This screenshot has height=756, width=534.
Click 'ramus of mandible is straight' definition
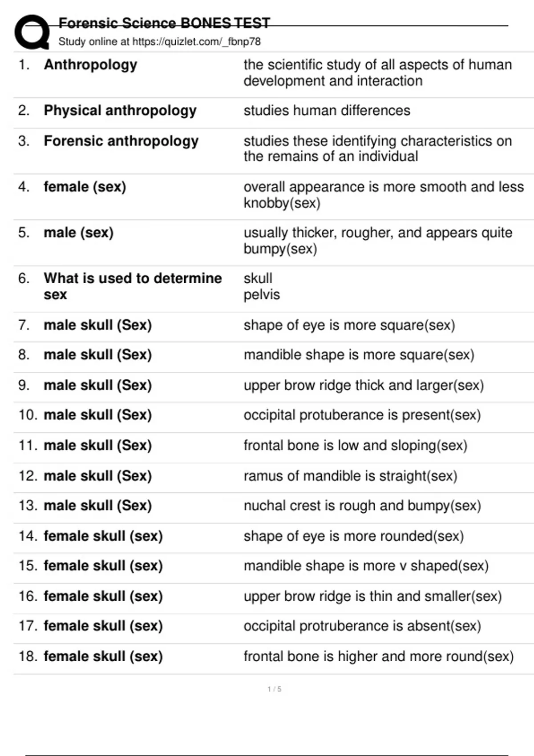[x=350, y=476]
